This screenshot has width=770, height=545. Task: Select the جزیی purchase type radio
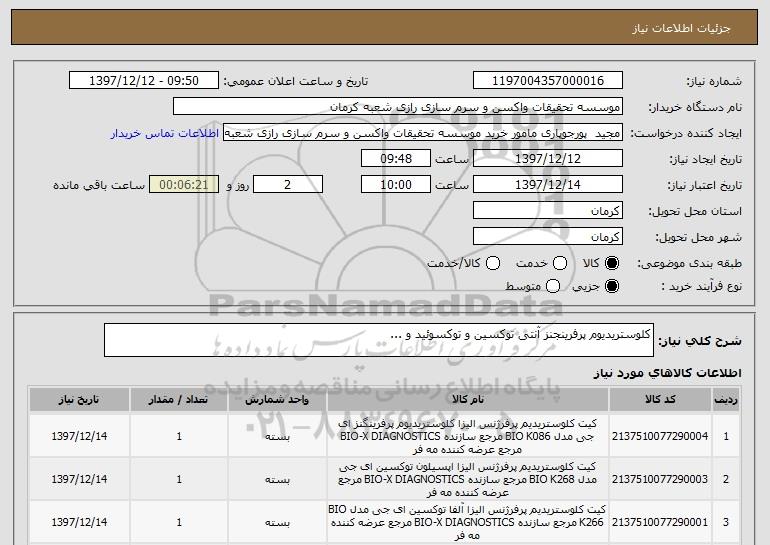tap(612, 286)
